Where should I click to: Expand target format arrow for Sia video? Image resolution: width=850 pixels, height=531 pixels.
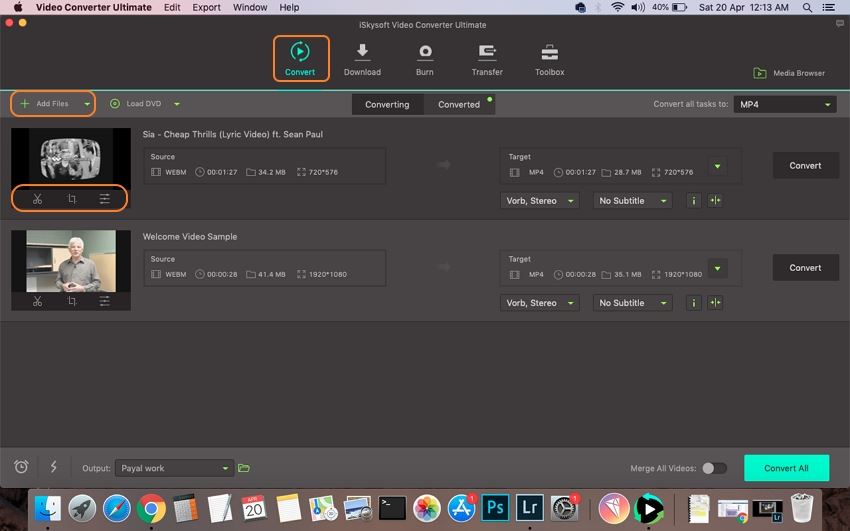coord(717,166)
